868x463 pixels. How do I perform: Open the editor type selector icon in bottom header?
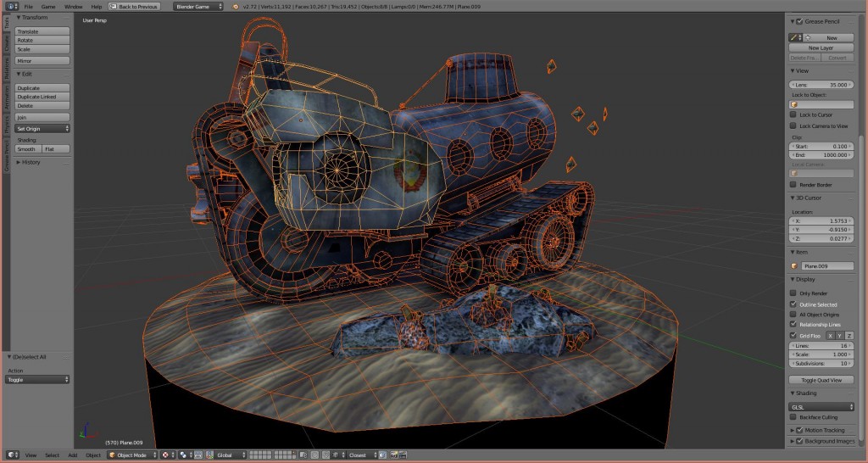12,455
